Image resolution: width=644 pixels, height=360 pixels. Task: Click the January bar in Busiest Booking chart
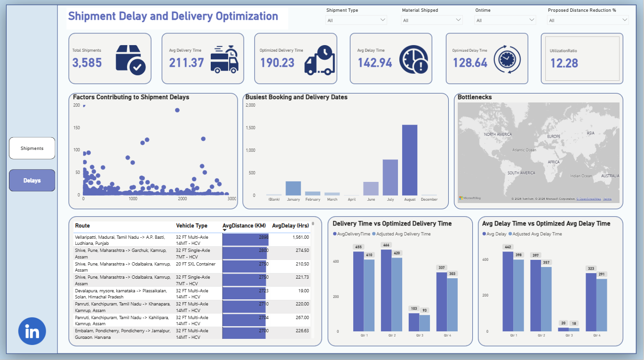click(293, 188)
